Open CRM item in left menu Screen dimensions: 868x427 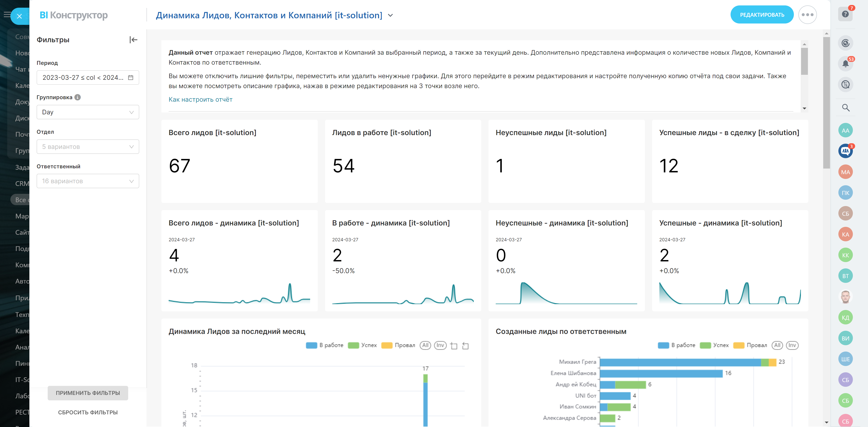22,183
